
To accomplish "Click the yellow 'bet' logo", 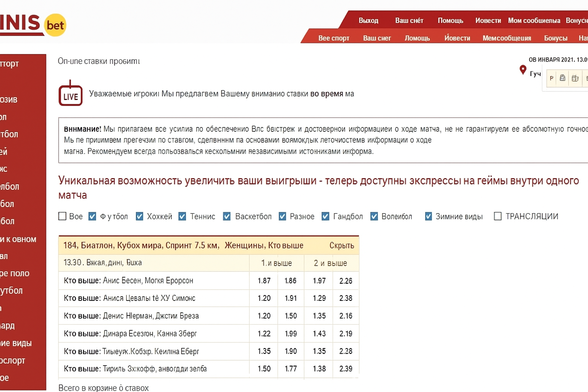I will pyautogui.click(x=55, y=25).
